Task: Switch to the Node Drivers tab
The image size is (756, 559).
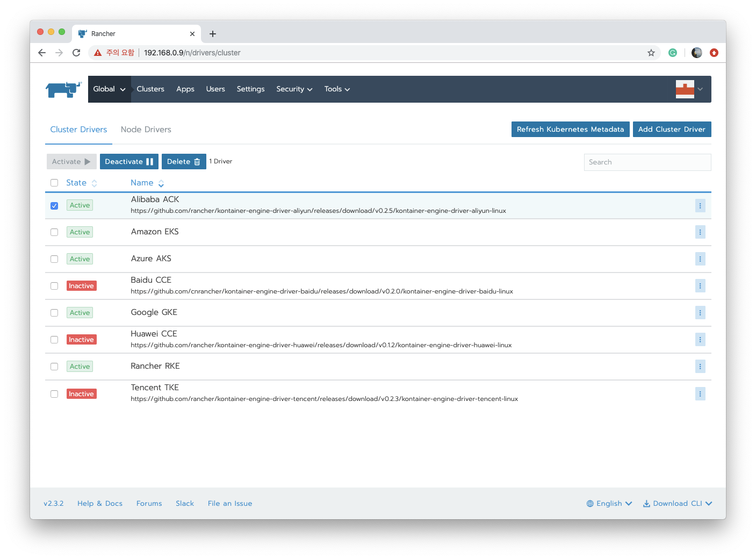Action: coord(146,130)
